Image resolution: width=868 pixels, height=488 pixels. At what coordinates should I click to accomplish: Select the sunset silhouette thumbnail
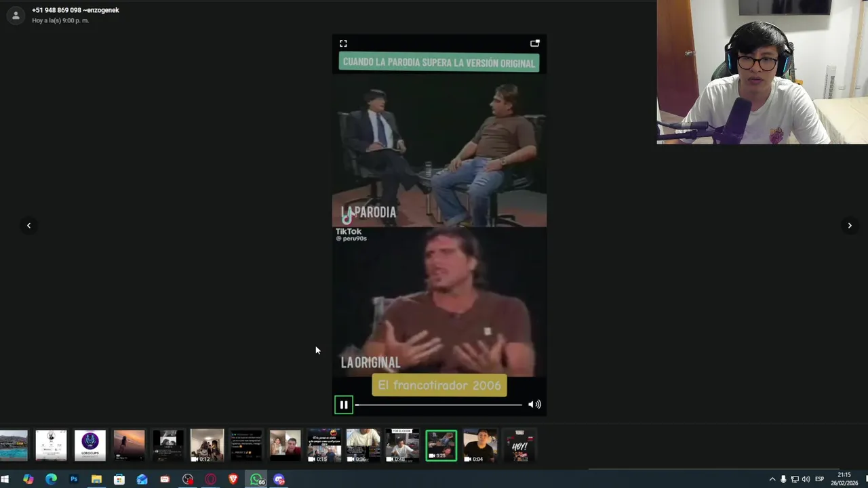(x=129, y=446)
